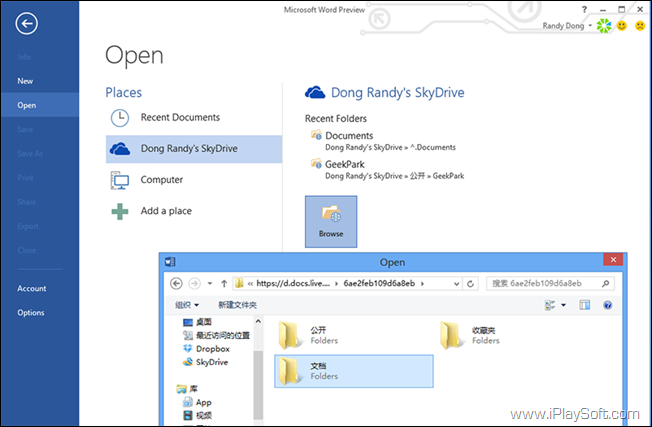Click 新建文件夹 new folder button
The height and width of the screenshot is (427, 652).
click(237, 305)
